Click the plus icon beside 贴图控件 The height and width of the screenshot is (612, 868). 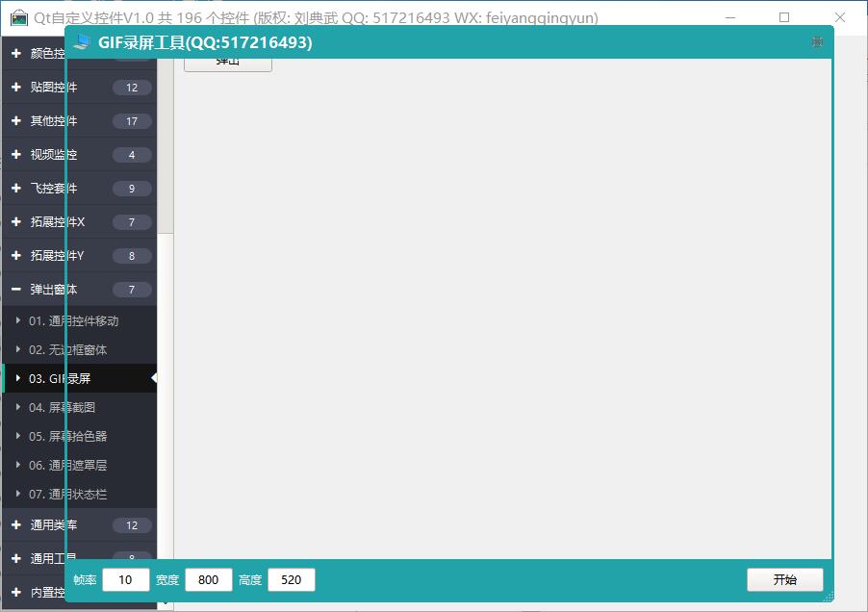pos(16,88)
